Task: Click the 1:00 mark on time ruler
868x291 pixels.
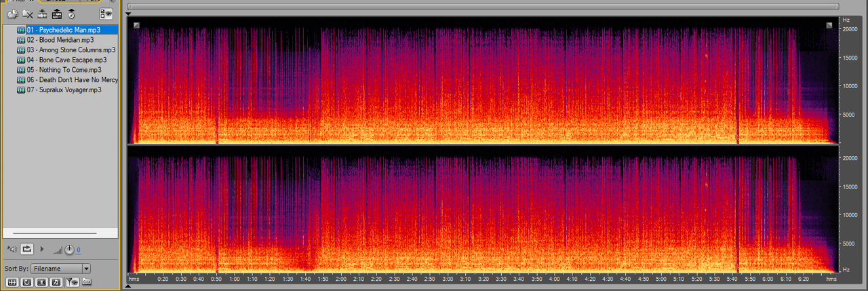Action: coord(233,279)
